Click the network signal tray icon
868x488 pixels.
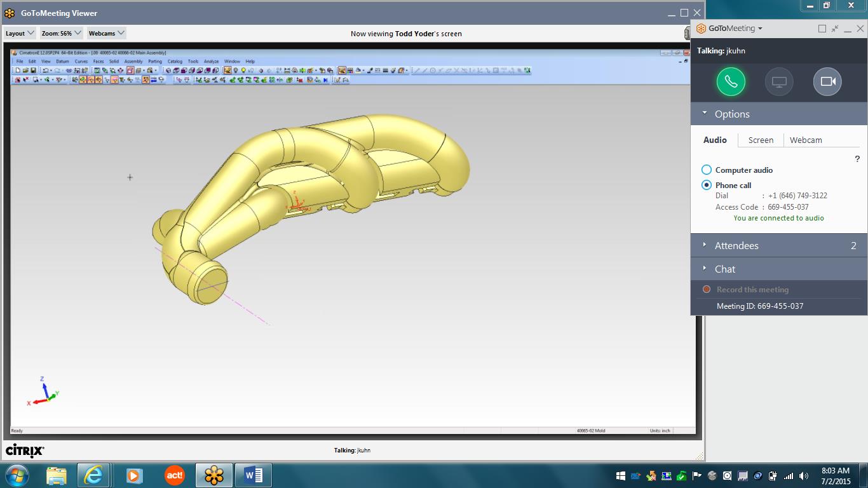point(789,475)
